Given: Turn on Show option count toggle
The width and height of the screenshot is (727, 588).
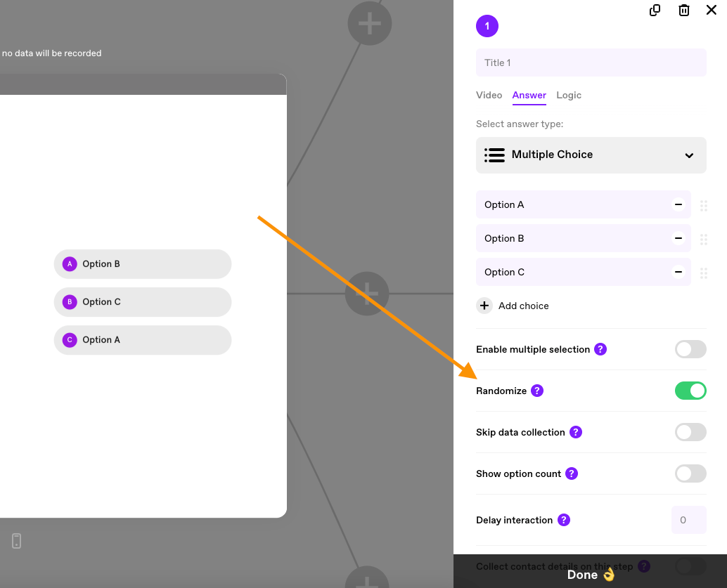Looking at the screenshot, I should (690, 473).
